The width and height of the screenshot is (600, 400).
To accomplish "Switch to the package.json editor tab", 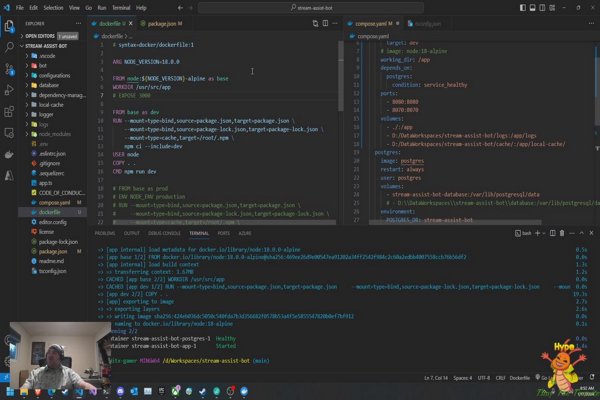I will click(x=161, y=23).
